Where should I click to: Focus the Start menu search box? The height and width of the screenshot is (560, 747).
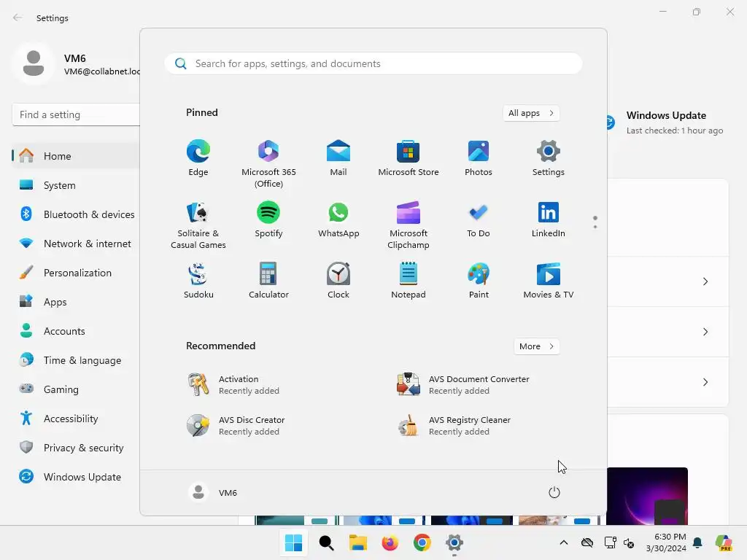(x=373, y=64)
